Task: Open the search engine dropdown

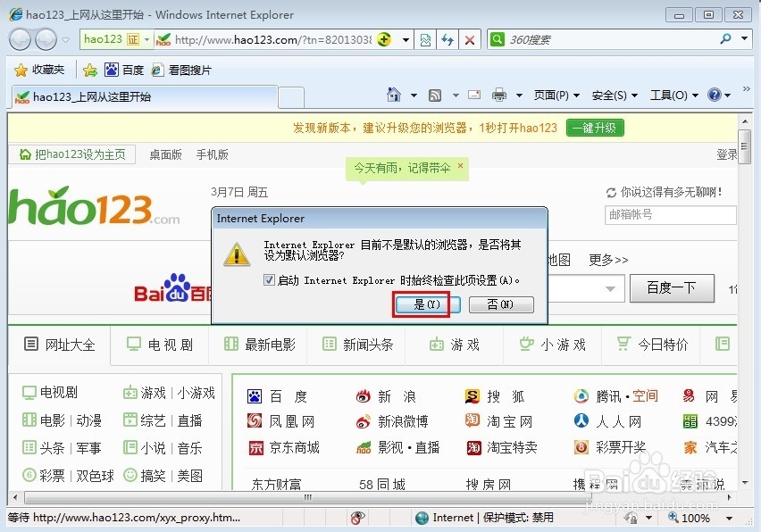Action: [746, 40]
